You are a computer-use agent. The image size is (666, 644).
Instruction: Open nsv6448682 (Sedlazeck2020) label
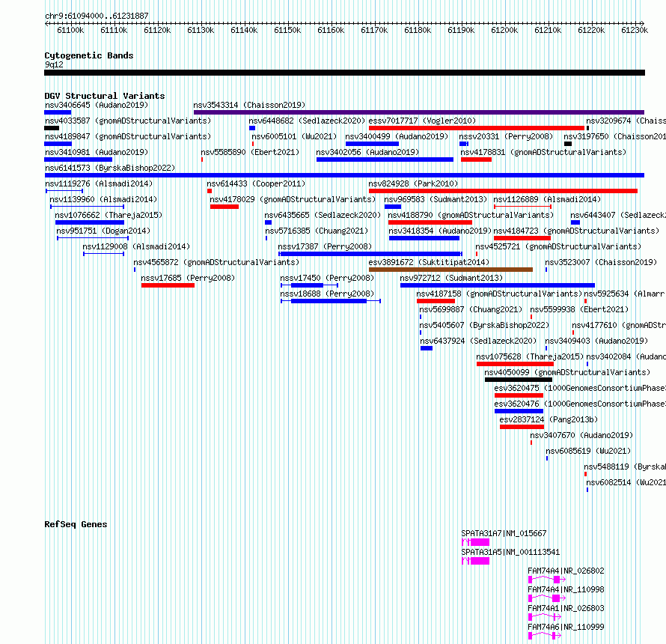pos(307,121)
